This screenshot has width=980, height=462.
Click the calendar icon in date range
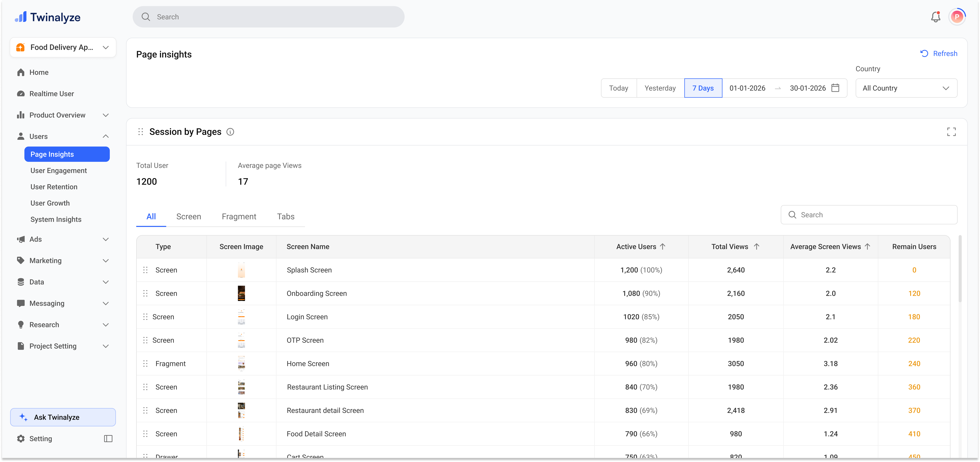pyautogui.click(x=835, y=88)
